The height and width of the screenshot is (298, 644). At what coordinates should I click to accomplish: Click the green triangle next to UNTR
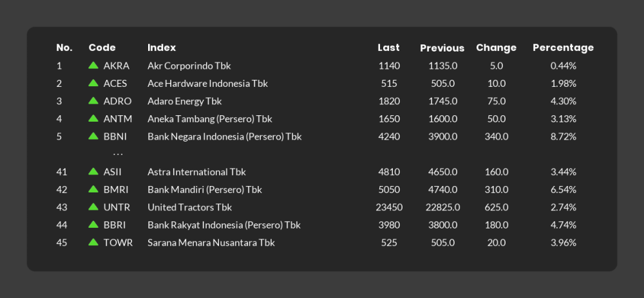point(93,207)
